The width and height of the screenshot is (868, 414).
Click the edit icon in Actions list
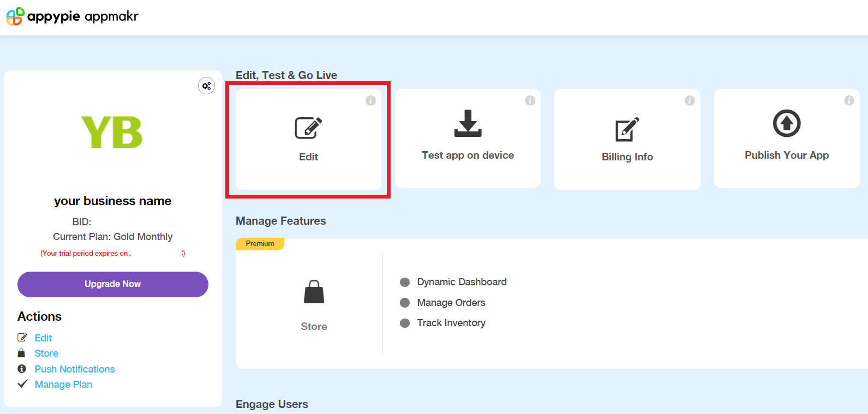(x=22, y=338)
